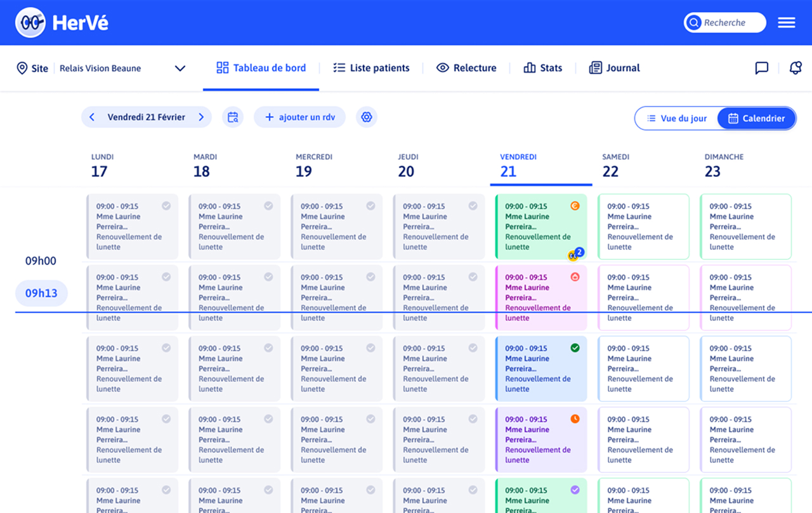Screen dimensions: 812x513
Task: Toggle the grey check circle on Monday's first appointment
Action: pyautogui.click(x=166, y=205)
